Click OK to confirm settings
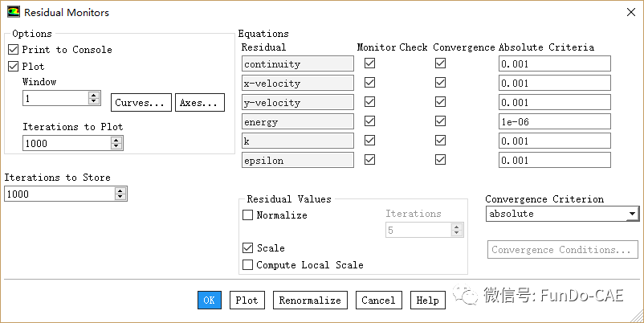Screen dimensions: 644x323 pyautogui.click(x=209, y=301)
